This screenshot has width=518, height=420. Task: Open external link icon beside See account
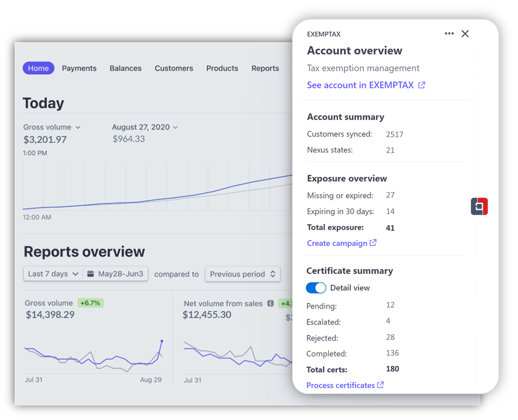coord(422,85)
